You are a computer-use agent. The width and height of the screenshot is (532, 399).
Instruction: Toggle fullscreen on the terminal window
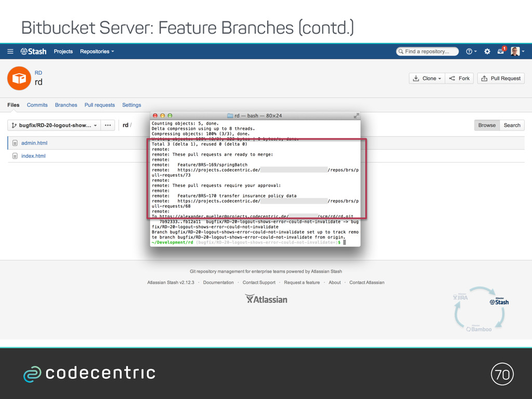click(x=356, y=116)
